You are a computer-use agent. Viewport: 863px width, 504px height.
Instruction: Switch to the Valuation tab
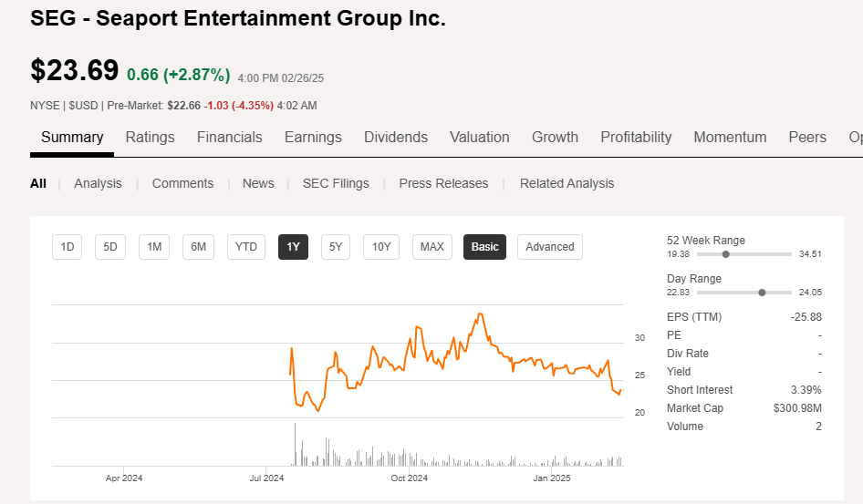[x=479, y=138]
